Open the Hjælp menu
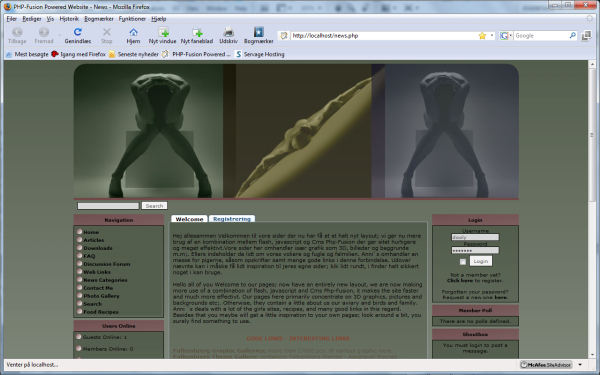 158,19
